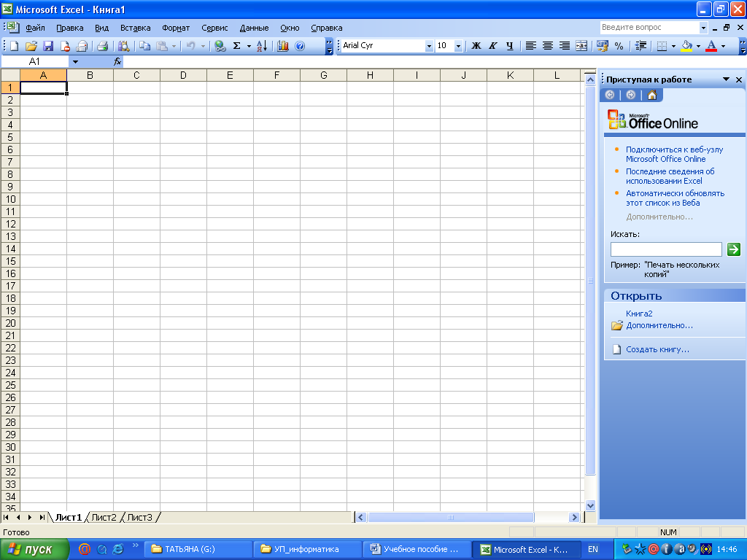Click the пуск Start button

[34, 550]
